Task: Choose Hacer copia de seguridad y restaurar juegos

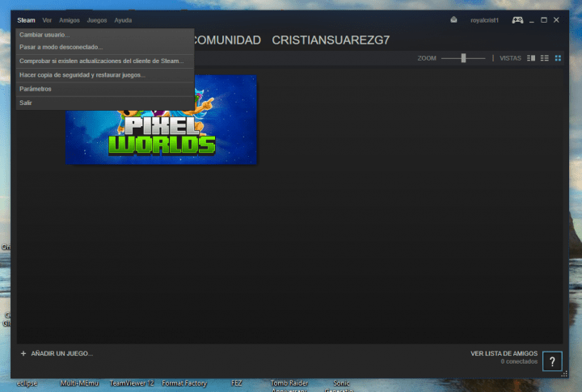Action: (x=104, y=75)
